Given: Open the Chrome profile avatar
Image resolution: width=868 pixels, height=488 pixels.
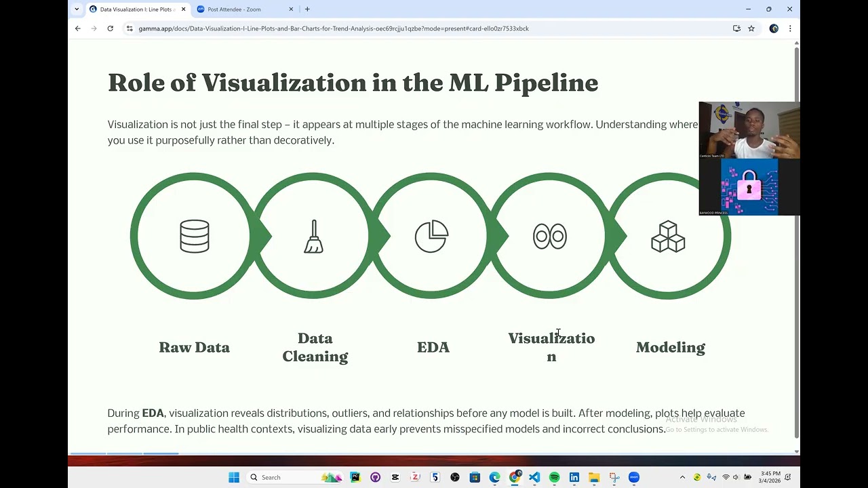Looking at the screenshot, I should 774,28.
